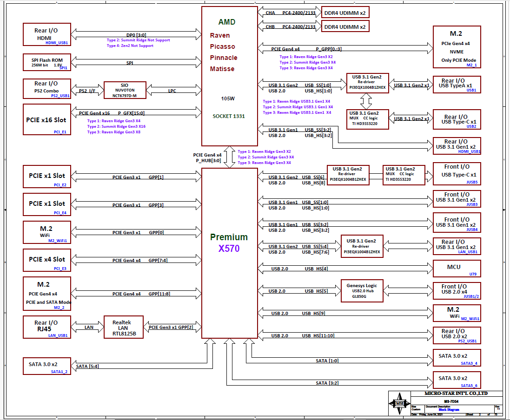510x420 pixels.
Task: Select the 'P_HUB[3:0]' bus label
Action: pyautogui.click(x=208, y=161)
